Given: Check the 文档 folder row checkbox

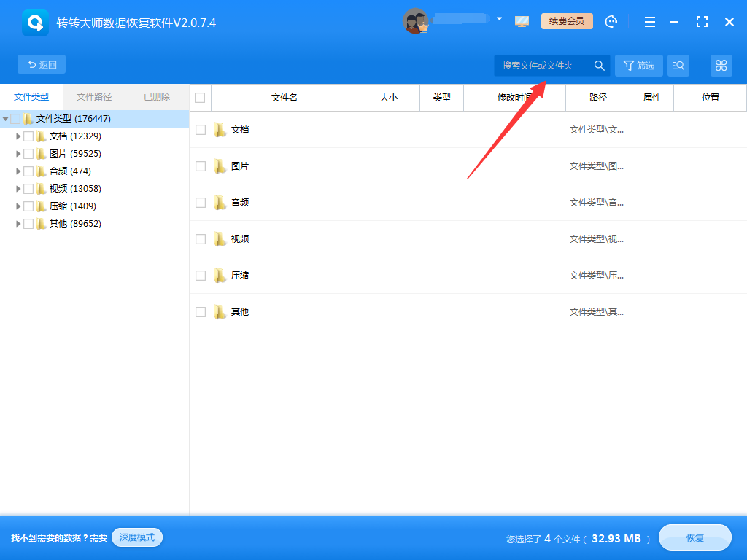Looking at the screenshot, I should point(200,130).
